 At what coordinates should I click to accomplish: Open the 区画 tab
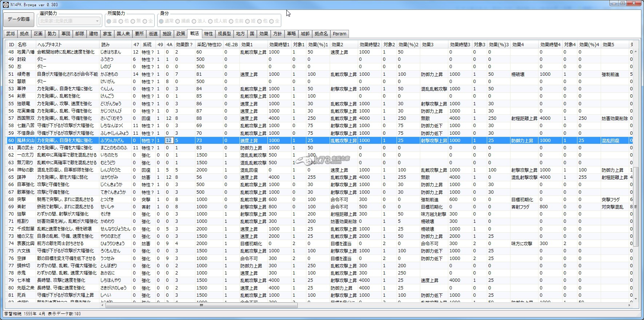click(38, 34)
